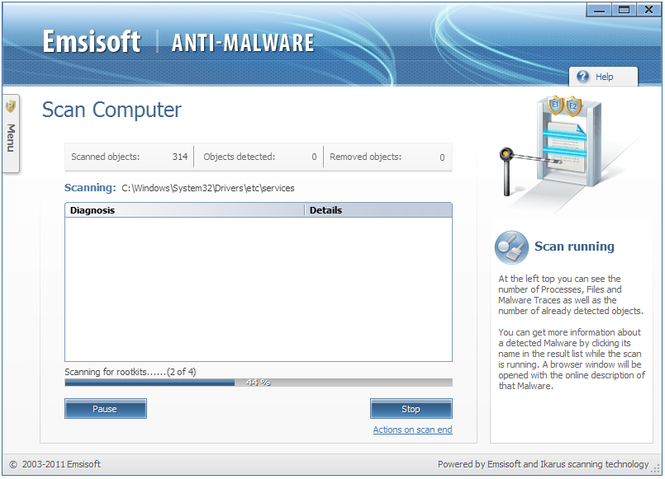Select the Scanned objects count 314
Screen dimensions: 665x479
point(180,157)
